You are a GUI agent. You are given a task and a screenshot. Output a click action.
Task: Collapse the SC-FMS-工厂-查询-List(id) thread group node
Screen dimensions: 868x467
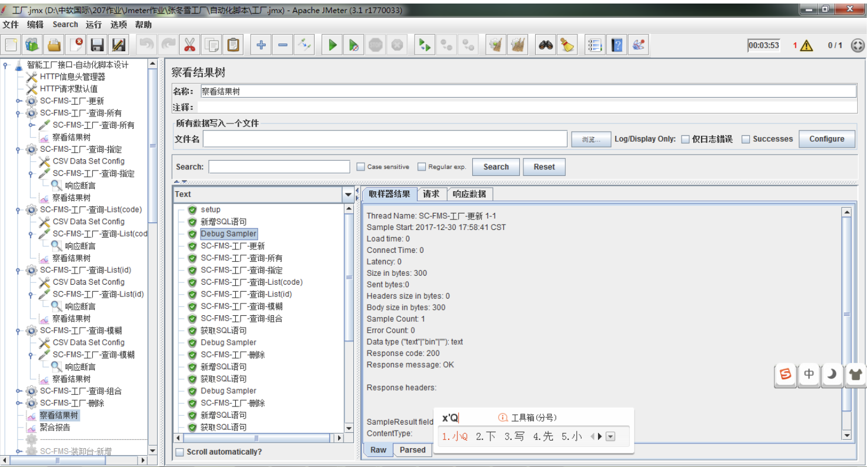point(19,271)
